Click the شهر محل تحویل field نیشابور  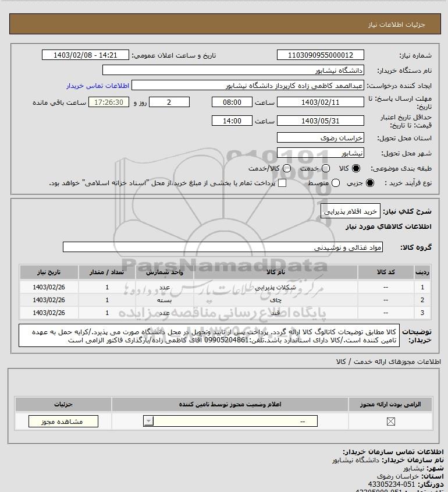pyautogui.click(x=321, y=153)
